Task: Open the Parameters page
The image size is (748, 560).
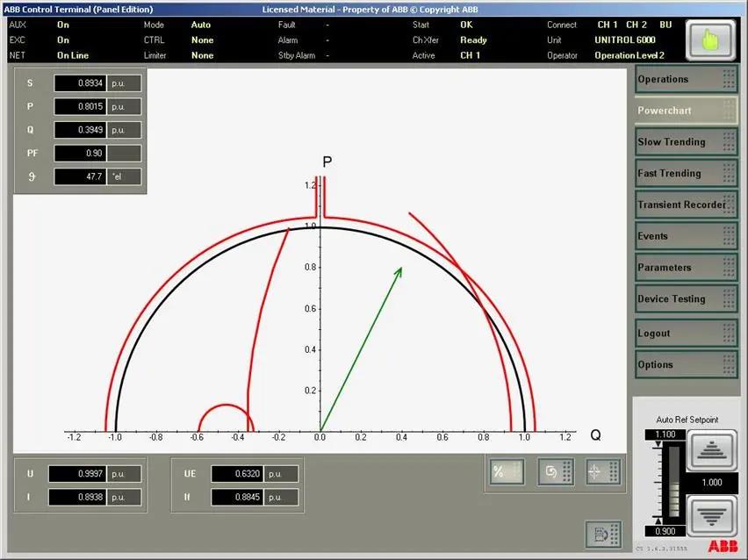Action: pos(686,268)
